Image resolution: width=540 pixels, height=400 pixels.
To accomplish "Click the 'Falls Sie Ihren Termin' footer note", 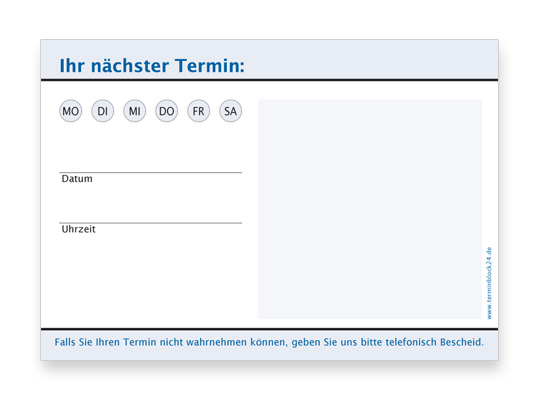I will coord(269,342).
